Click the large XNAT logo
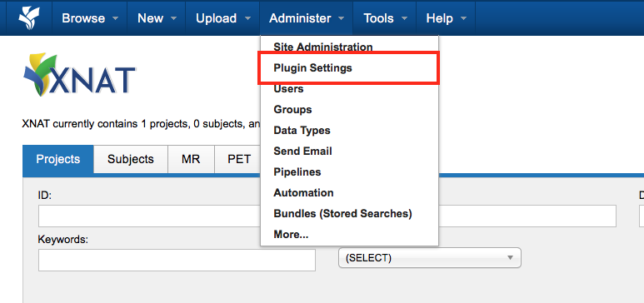The image size is (644, 303). click(x=80, y=75)
